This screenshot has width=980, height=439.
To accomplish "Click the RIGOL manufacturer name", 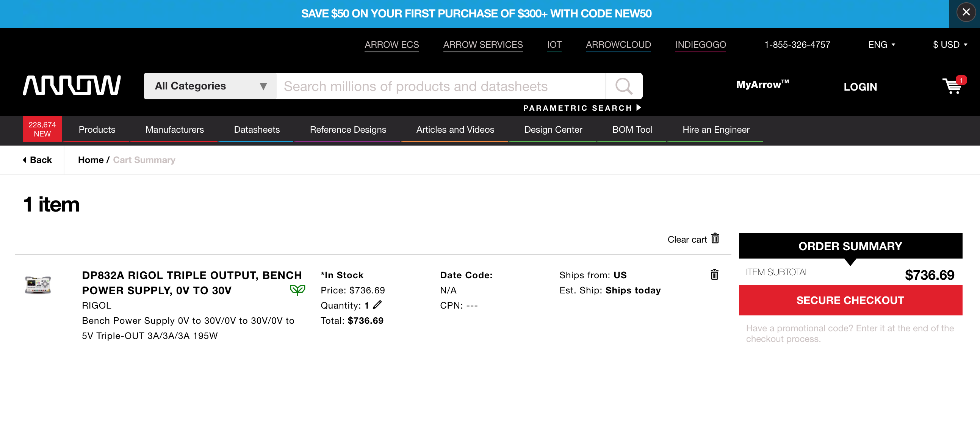I will point(97,306).
